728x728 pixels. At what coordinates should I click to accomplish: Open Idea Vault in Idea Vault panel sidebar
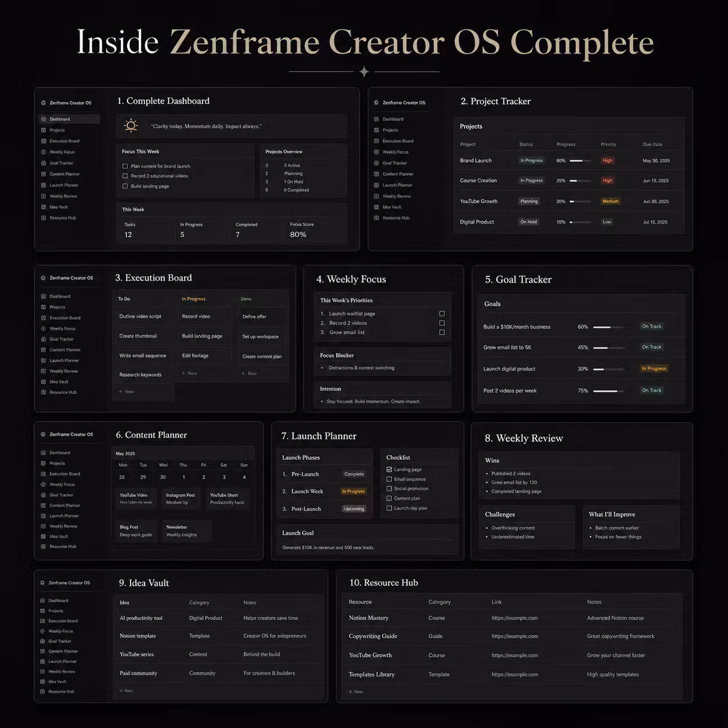(x=57, y=682)
